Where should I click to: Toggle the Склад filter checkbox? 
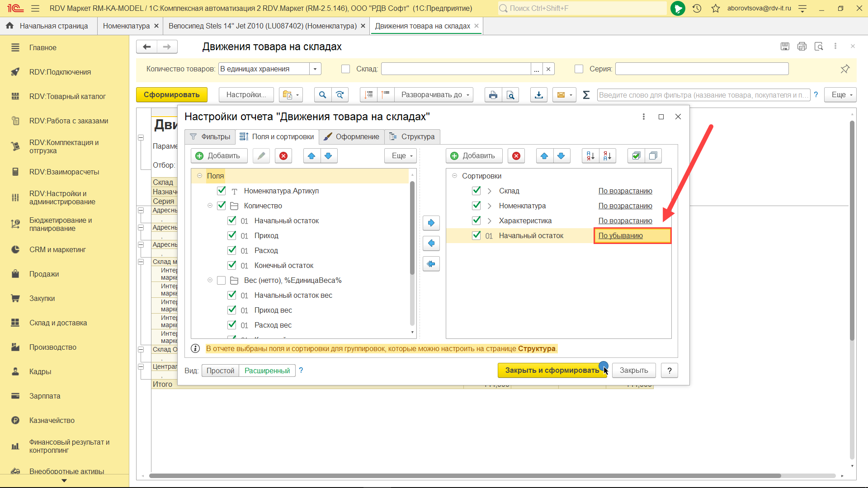click(346, 69)
